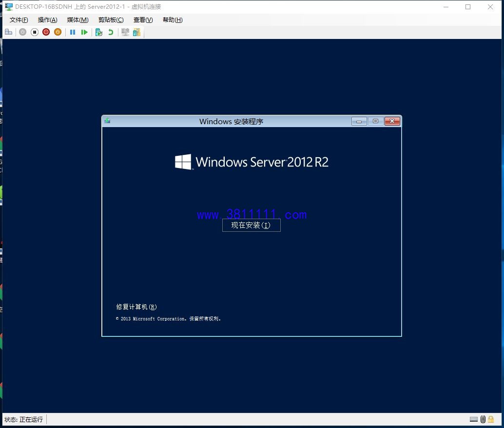Save the VM state with the orange icon

click(58, 32)
